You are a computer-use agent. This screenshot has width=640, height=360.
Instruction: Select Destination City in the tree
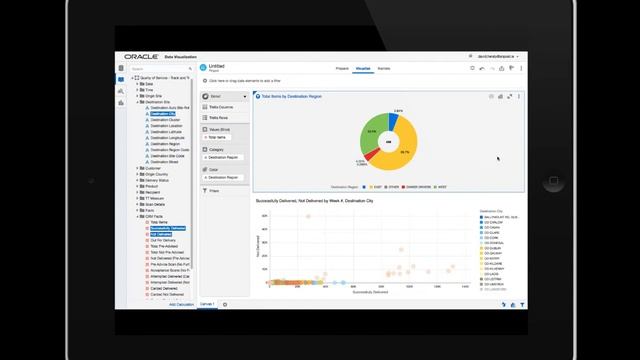click(163, 114)
